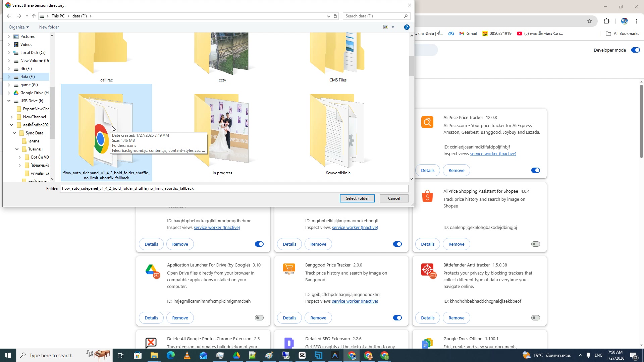The height and width of the screenshot is (362, 644).
Task: Open the Chrome extensions puzzle icon
Action: pyautogui.click(x=607, y=21)
